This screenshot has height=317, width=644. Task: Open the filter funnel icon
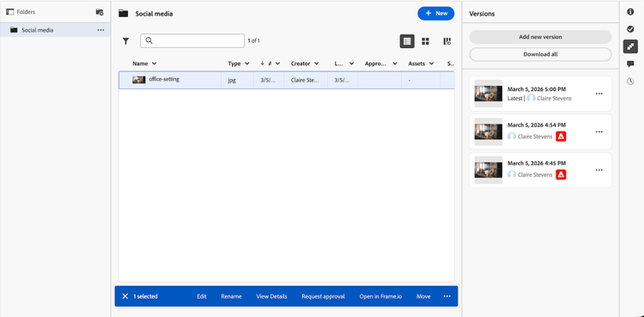125,41
